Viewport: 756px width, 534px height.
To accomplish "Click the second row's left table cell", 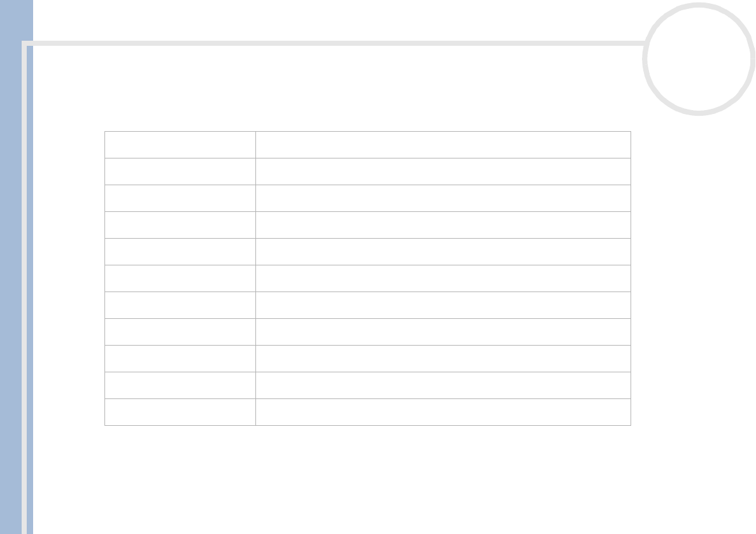I will tap(180, 171).
